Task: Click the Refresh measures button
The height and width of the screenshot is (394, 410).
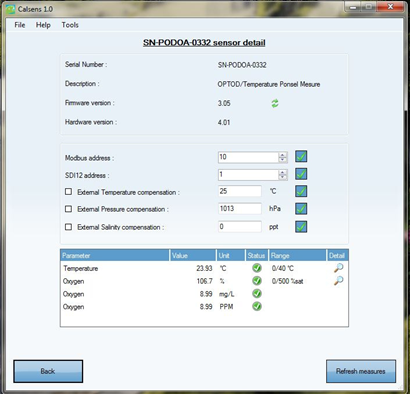Action: 361,371
